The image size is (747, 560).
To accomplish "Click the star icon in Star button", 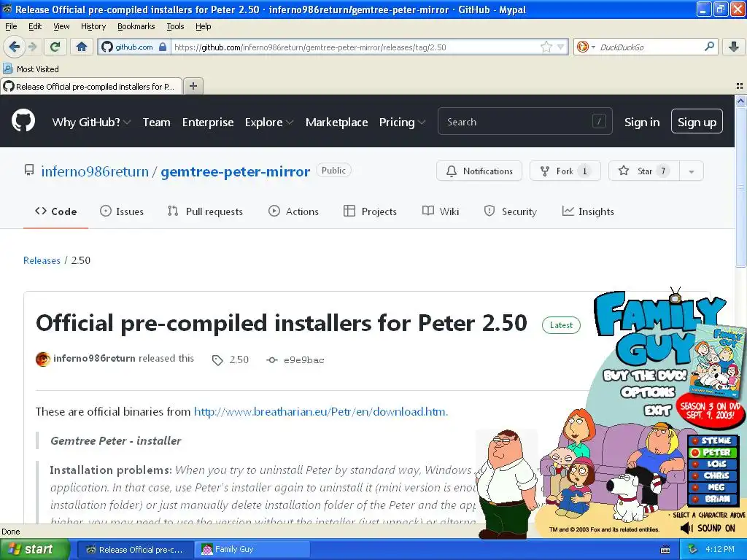I will [x=623, y=171].
